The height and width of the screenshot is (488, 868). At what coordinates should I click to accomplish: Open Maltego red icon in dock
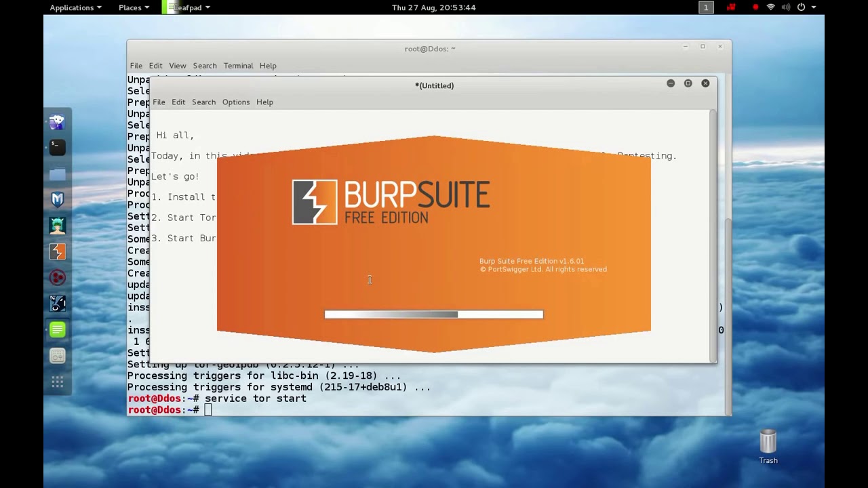(58, 278)
